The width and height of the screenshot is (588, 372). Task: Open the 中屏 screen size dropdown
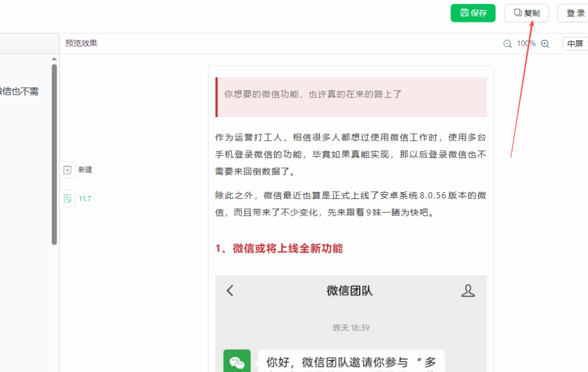[x=575, y=44]
